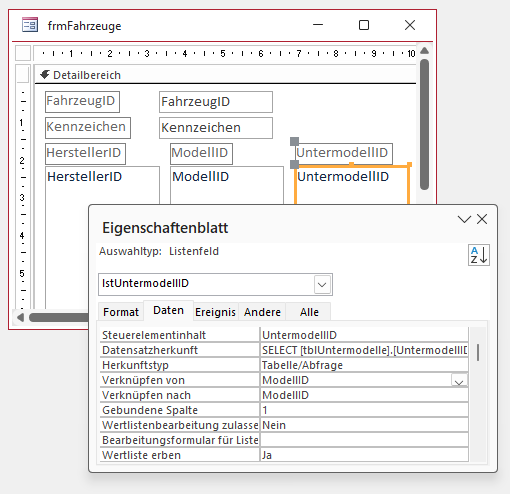Click the Wertlistenbearbeitung zulassen value Nein
The image size is (510, 494).
364,425
